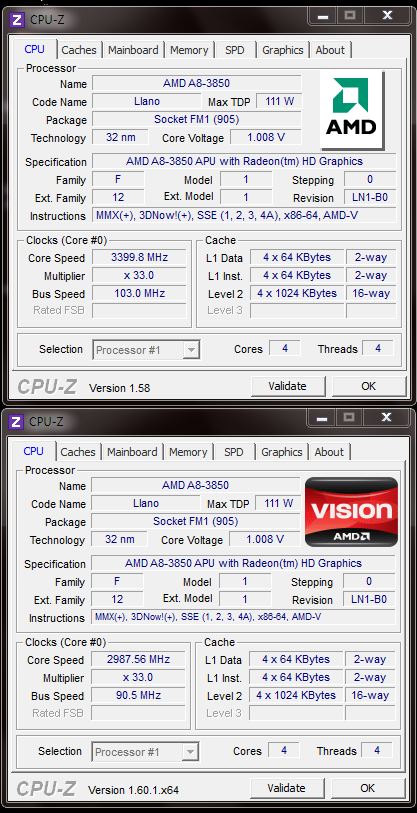
Task: Click the L1 Inst. cache size in the 1.60.1.x64 window
Action: 296,677
